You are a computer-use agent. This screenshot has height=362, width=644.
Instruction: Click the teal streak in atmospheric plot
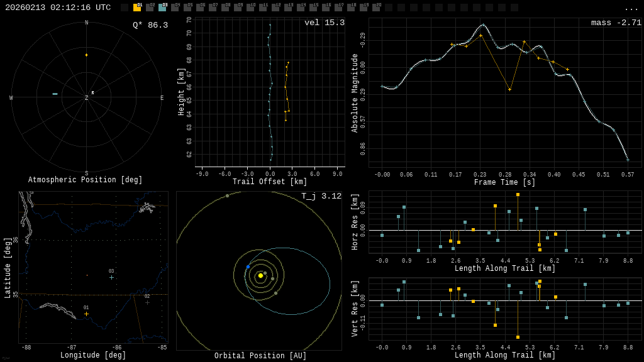(x=55, y=94)
